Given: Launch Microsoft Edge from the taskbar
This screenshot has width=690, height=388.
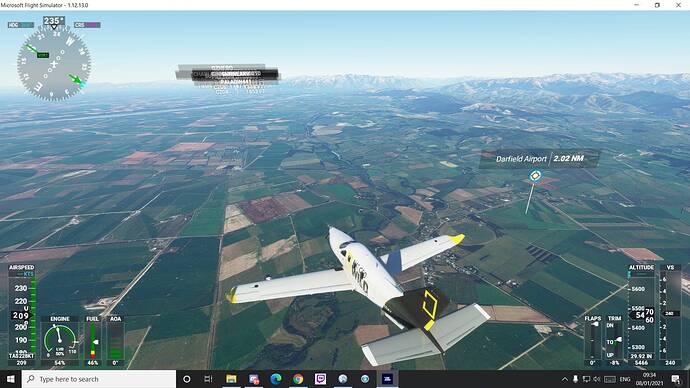Looking at the screenshot, I should (276, 379).
